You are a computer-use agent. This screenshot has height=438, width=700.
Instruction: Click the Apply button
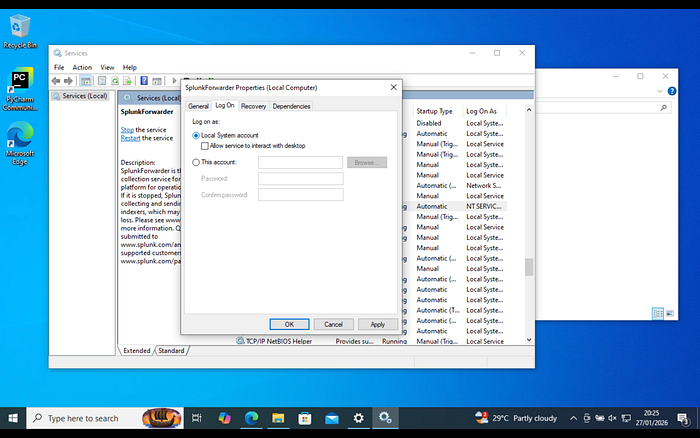(378, 324)
